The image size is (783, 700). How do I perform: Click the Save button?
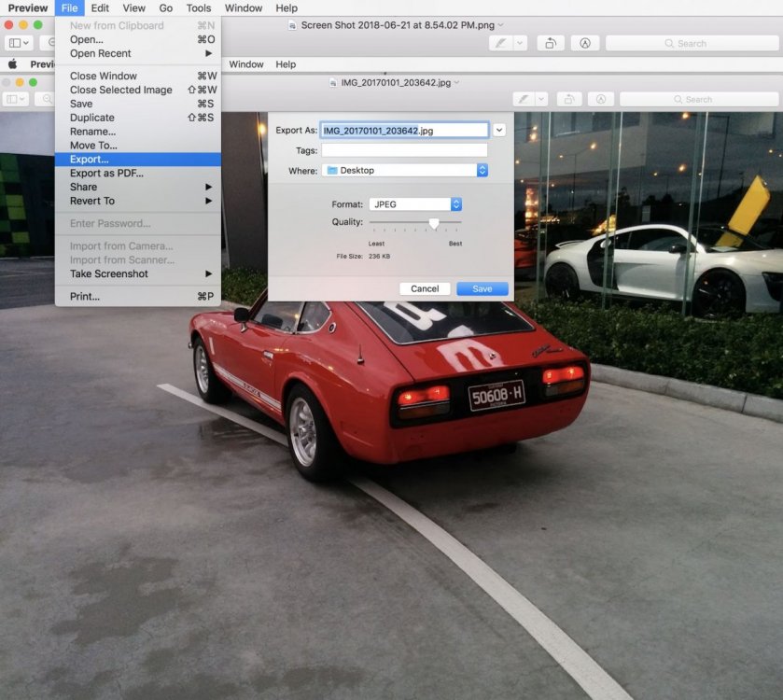[482, 288]
